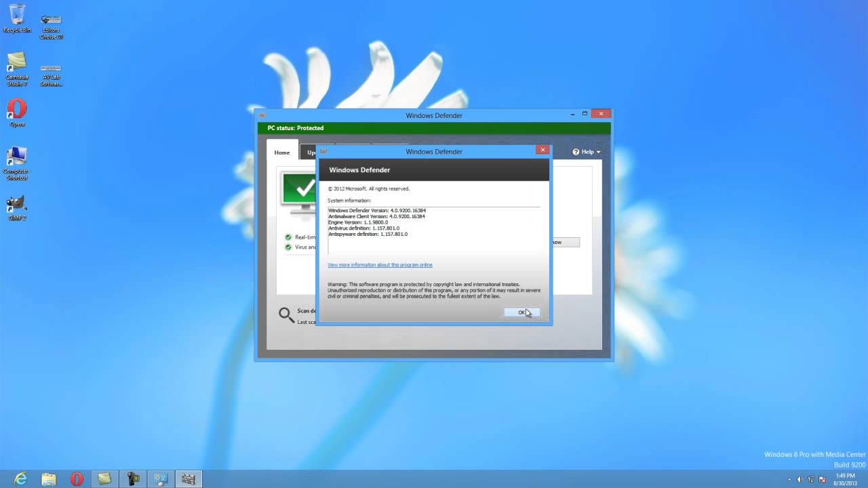Image resolution: width=868 pixels, height=488 pixels.
Task: Open the network tray icon
Action: pos(812,479)
